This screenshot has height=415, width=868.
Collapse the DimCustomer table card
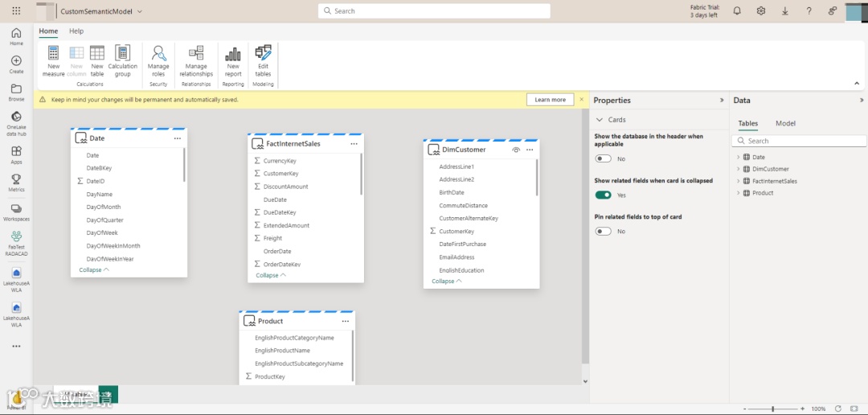[447, 281]
